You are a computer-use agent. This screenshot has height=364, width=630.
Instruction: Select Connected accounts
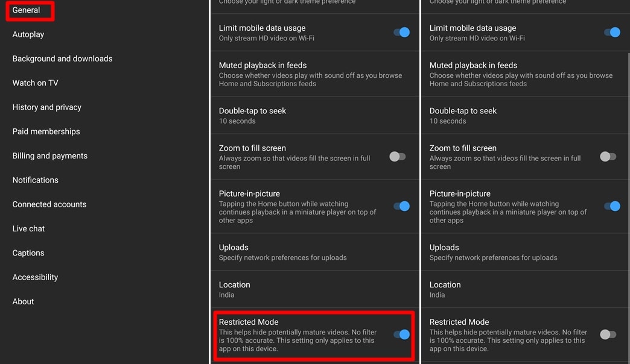click(x=49, y=204)
